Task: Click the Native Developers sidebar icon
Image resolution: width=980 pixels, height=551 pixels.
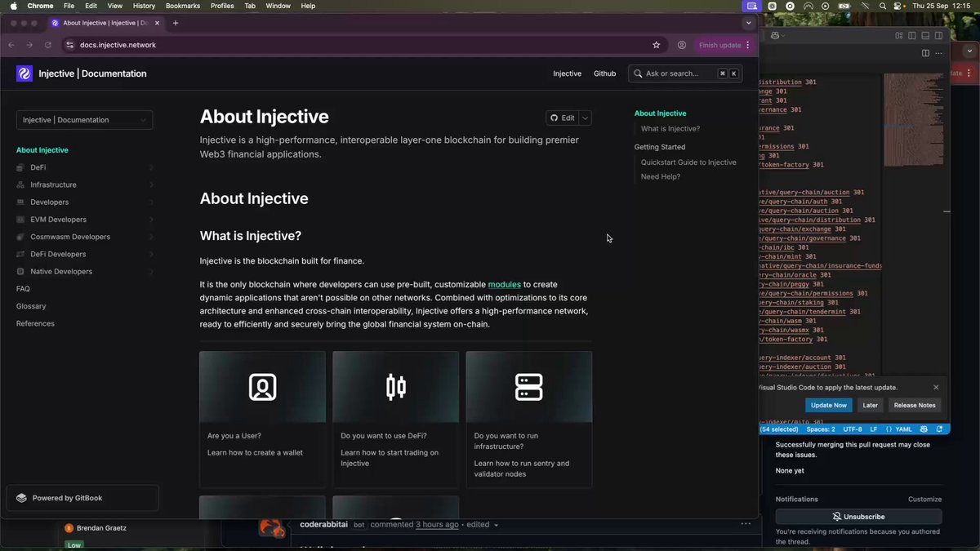Action: point(21,271)
